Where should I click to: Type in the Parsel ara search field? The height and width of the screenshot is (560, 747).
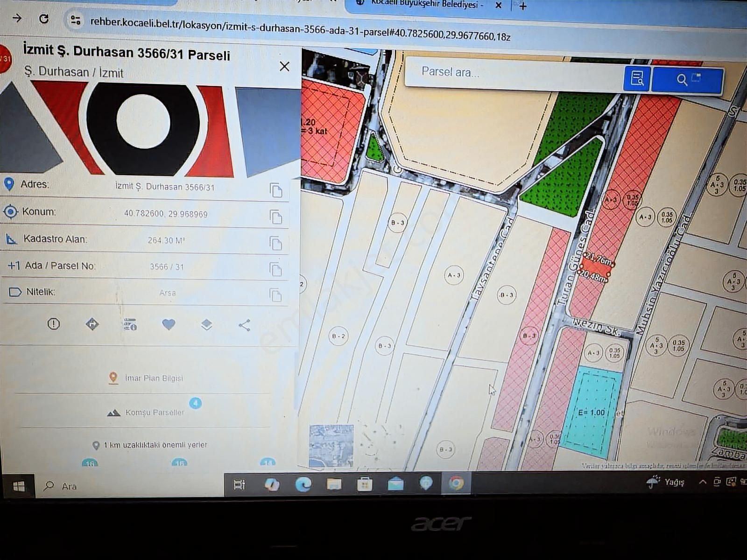coord(514,72)
